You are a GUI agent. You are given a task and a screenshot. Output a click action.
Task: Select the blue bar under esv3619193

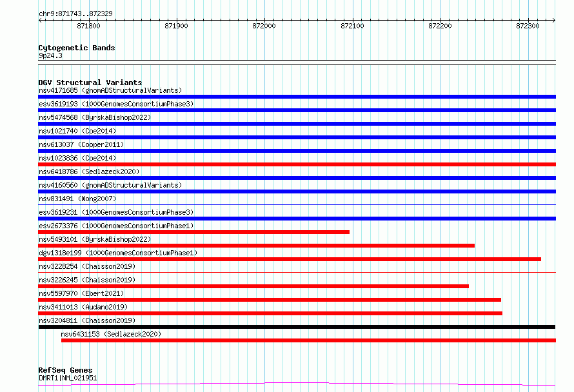pyautogui.click(x=297, y=110)
